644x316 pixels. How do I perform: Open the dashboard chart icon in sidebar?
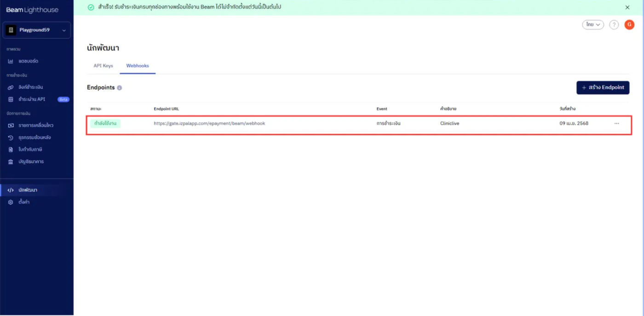11,61
